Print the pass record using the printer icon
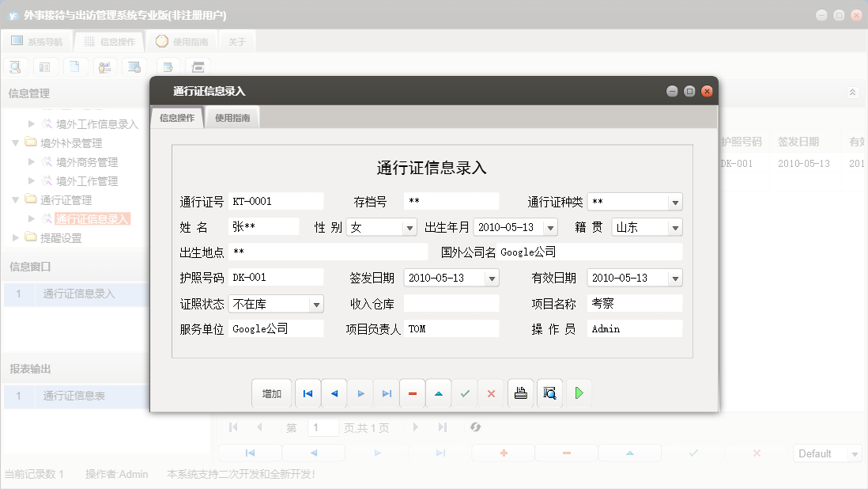This screenshot has width=868, height=489. (x=519, y=392)
